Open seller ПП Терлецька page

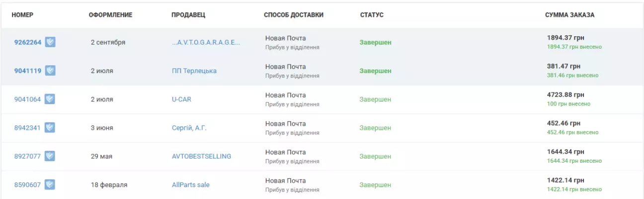[x=194, y=71]
